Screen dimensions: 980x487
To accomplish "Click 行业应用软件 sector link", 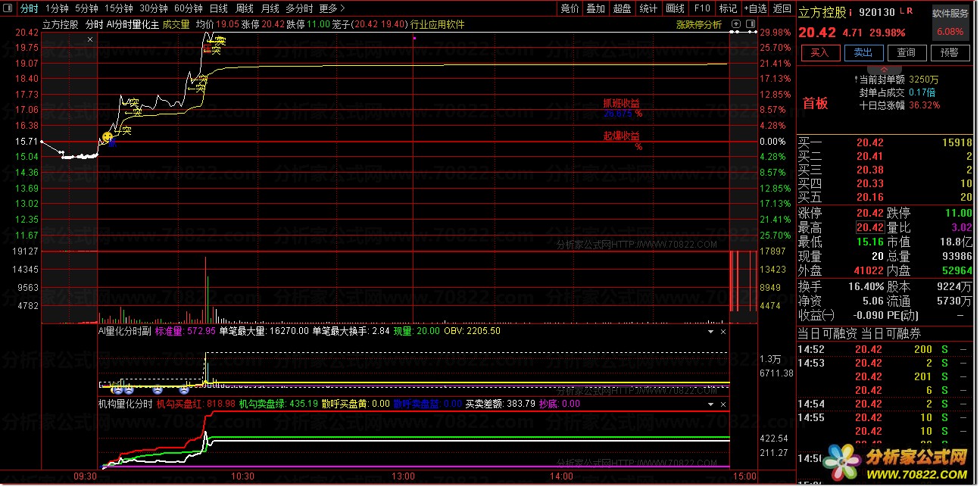I will pos(438,24).
